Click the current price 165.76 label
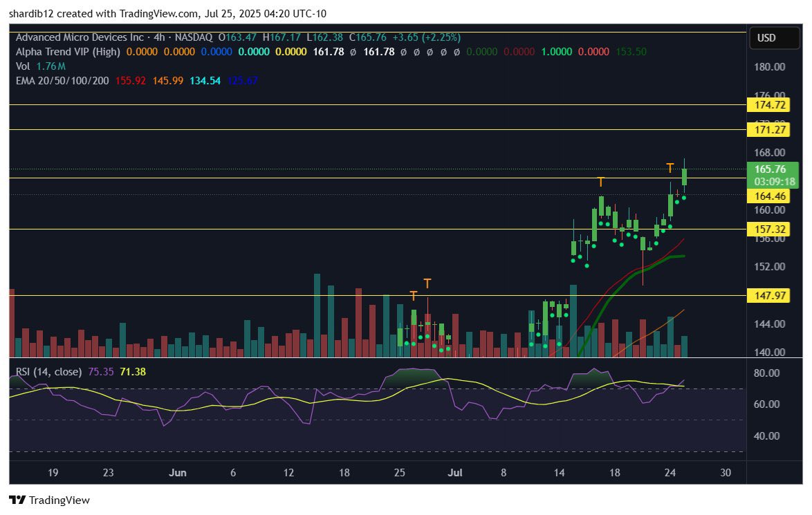The width and height of the screenshot is (812, 515). tap(770, 169)
